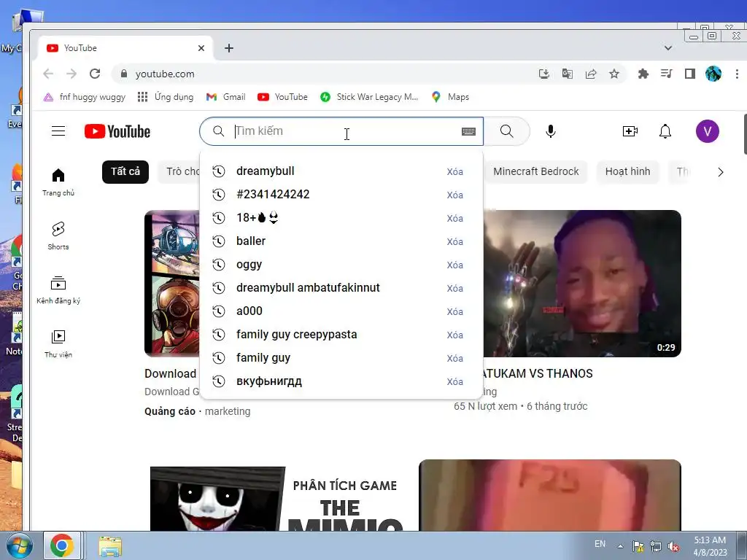
Task: Open YouTube bookmark
Action: coord(282,97)
